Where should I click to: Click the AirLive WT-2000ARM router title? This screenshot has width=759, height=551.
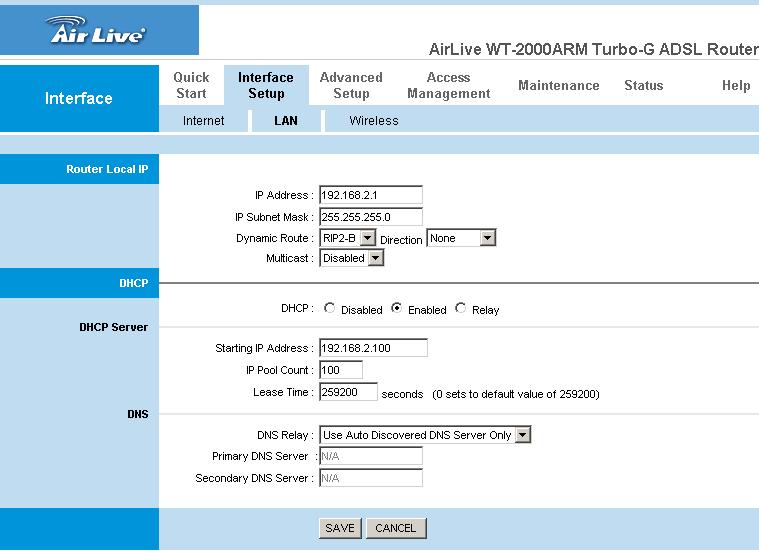(593, 49)
